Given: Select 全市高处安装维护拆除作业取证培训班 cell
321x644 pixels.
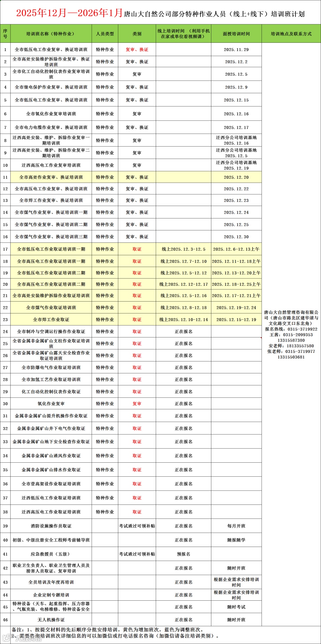Looking at the screenshot, I should (x=51, y=296).
